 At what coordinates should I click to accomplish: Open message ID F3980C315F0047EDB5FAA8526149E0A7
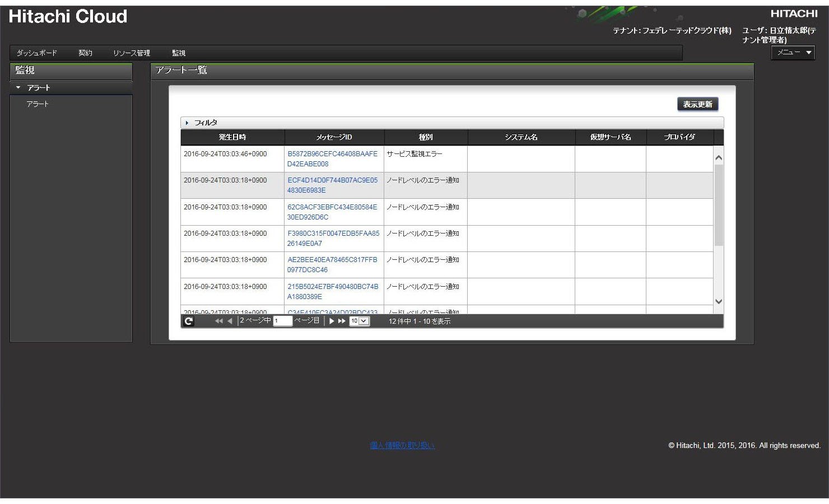point(333,239)
